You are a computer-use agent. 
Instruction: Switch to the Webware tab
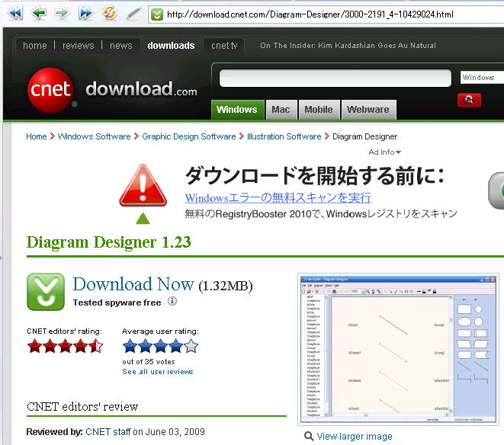pos(368,110)
